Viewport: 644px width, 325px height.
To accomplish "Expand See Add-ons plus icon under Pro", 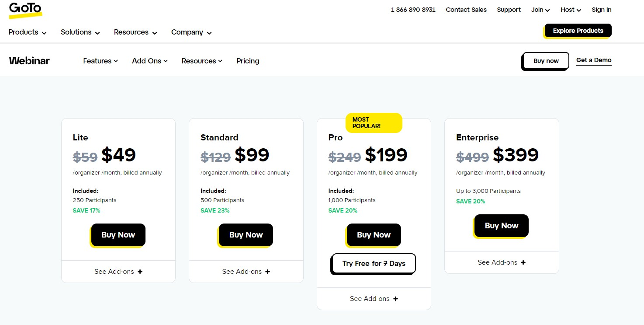I will pyautogui.click(x=396, y=299).
